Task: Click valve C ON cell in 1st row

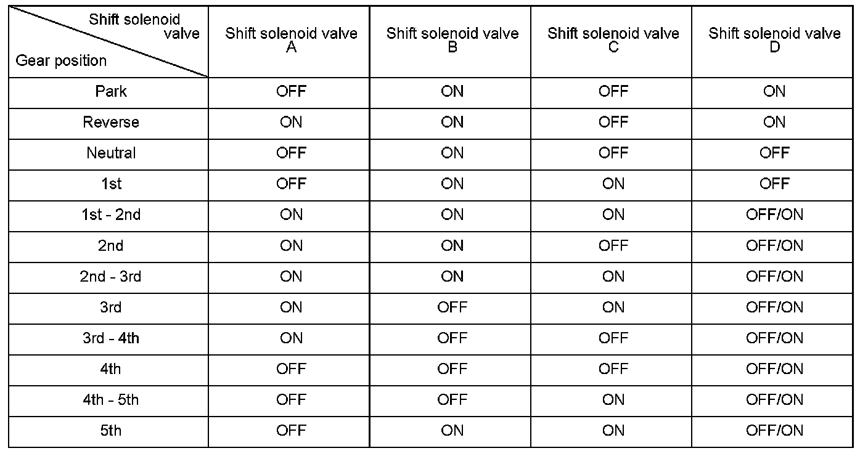Action: tap(613, 184)
